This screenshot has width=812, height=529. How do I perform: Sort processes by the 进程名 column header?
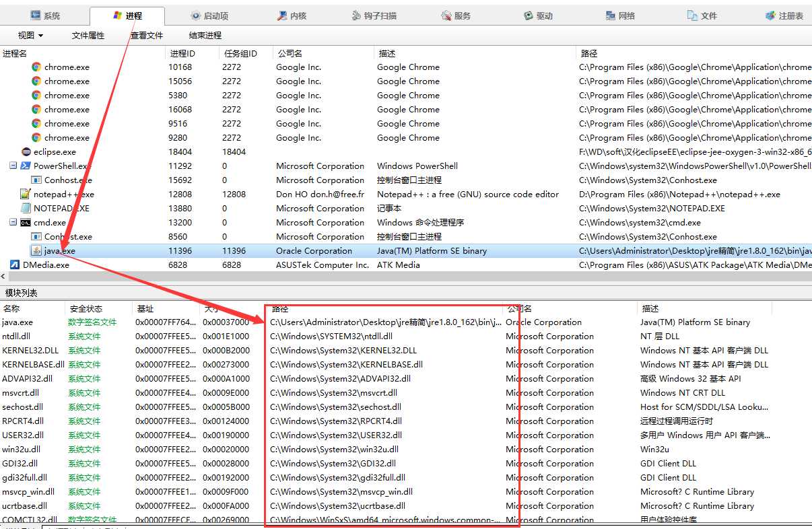pos(83,53)
